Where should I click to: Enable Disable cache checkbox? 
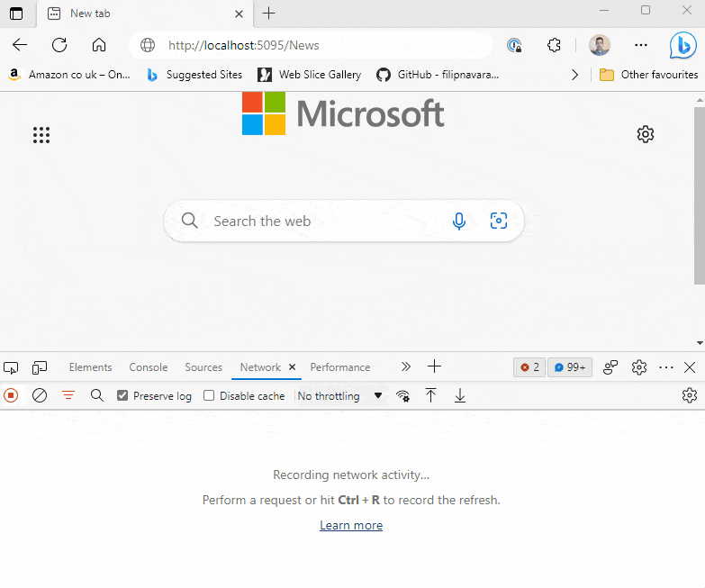click(209, 395)
